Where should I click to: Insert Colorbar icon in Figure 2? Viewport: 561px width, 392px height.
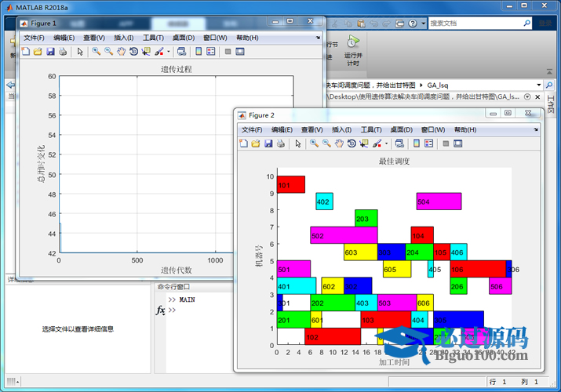pos(417,143)
